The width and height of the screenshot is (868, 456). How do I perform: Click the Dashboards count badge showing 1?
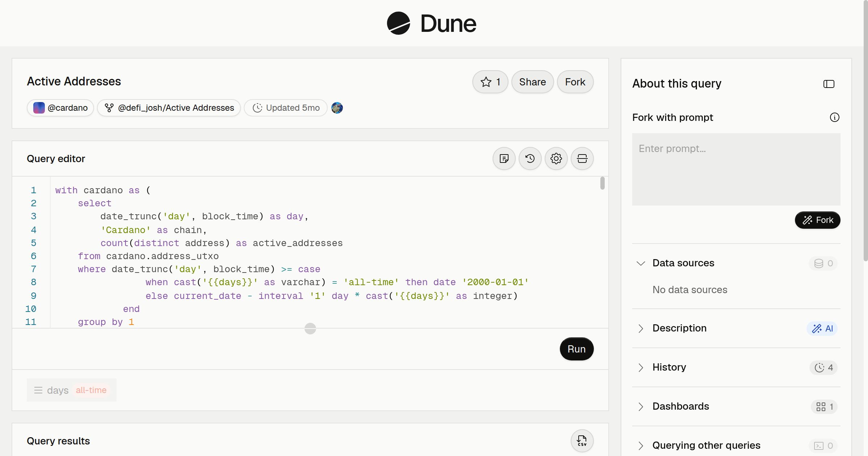tap(824, 406)
